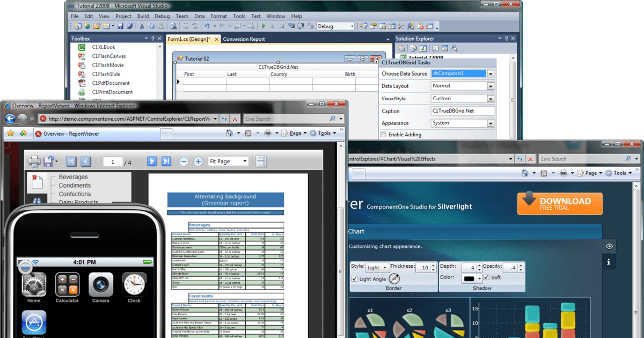Click the Undo icon in the toolbar

pos(208,26)
